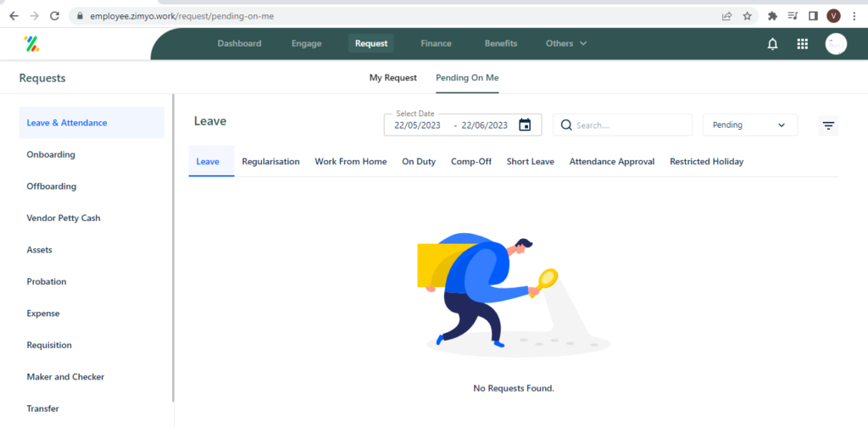Expand the Others menu
The height and width of the screenshot is (444, 868).
coord(565,43)
